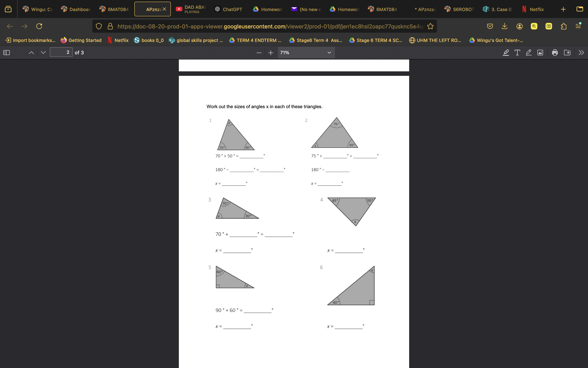Open global skills project bookmark
The image size is (588, 368).
click(196, 40)
